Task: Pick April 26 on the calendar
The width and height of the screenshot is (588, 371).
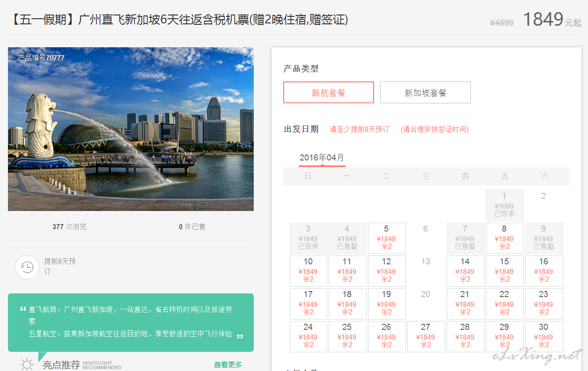Action: [x=387, y=336]
